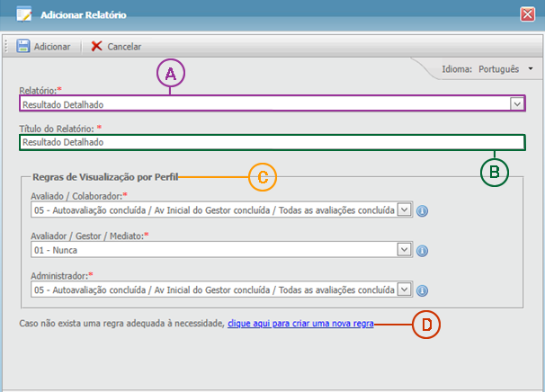Viewport: 545px width, 392px height.
Task: Click info icon next to Administrador field
Action: (421, 290)
